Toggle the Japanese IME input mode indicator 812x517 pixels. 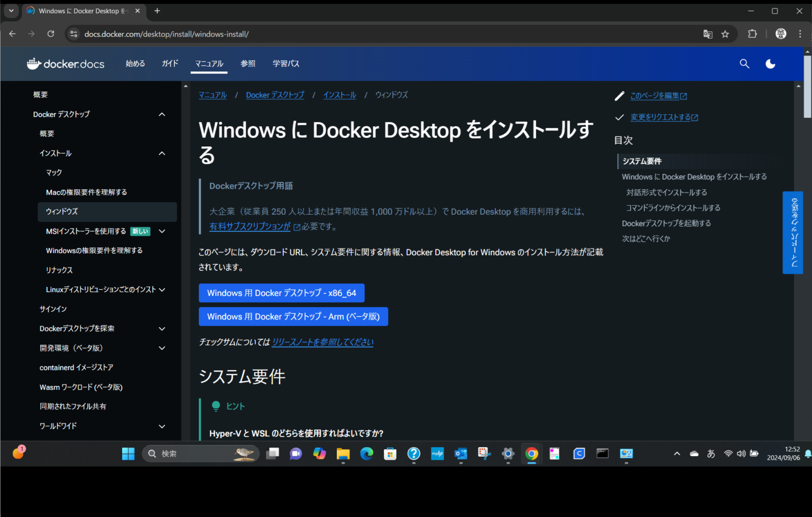click(711, 454)
